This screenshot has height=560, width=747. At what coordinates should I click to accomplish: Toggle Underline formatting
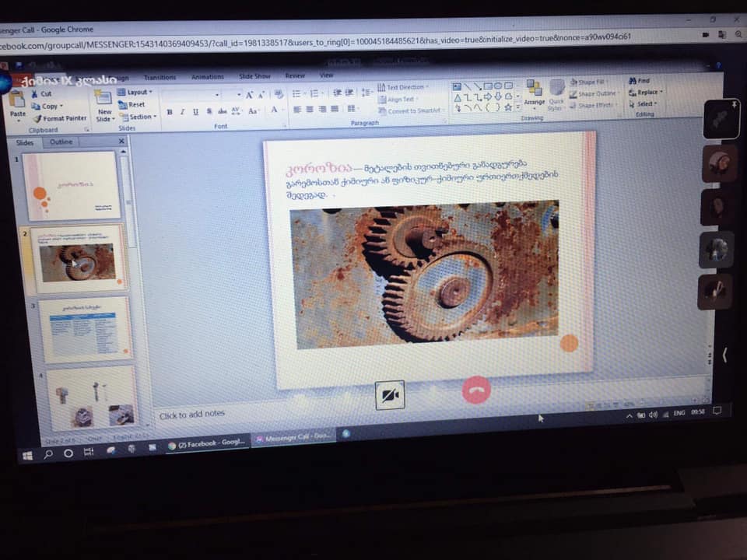[x=195, y=112]
